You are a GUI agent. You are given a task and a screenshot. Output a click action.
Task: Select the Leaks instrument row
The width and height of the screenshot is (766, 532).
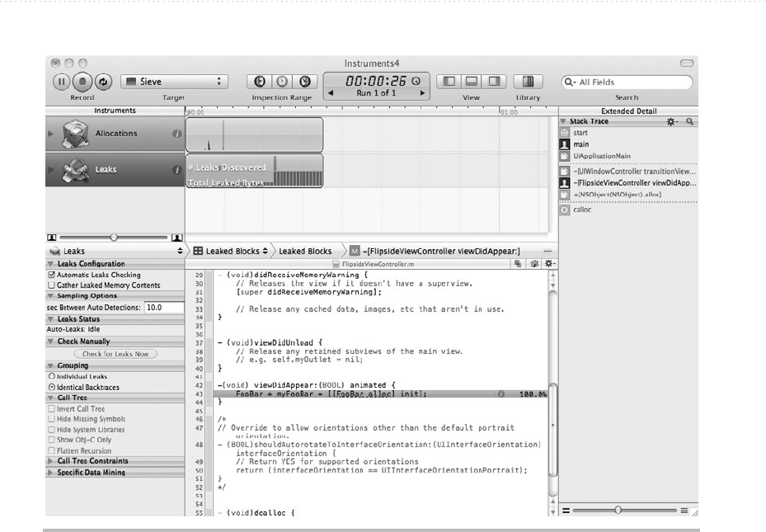106,170
